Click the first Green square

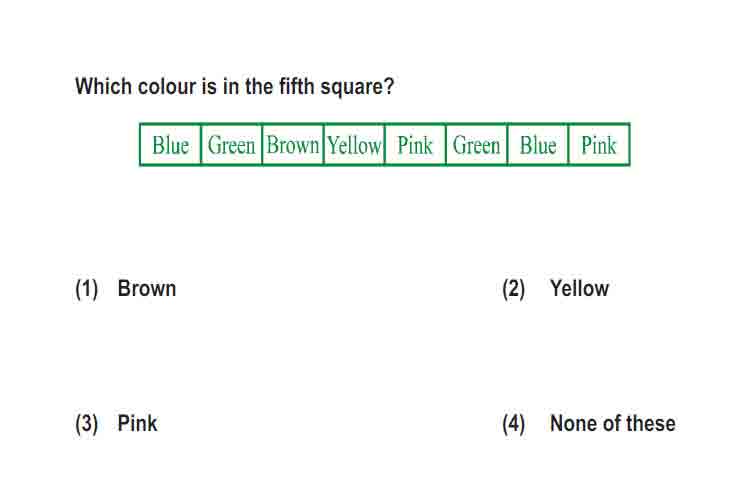point(232,144)
